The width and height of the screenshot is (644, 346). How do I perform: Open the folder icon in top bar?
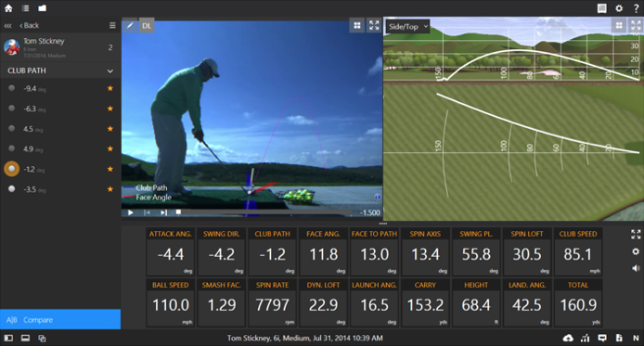(42, 8)
